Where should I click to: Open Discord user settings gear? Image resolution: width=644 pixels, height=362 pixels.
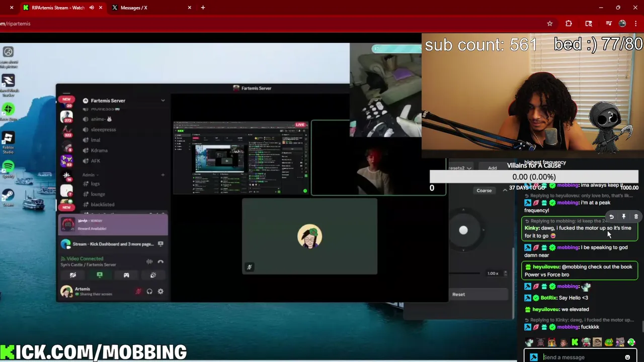[160, 292]
